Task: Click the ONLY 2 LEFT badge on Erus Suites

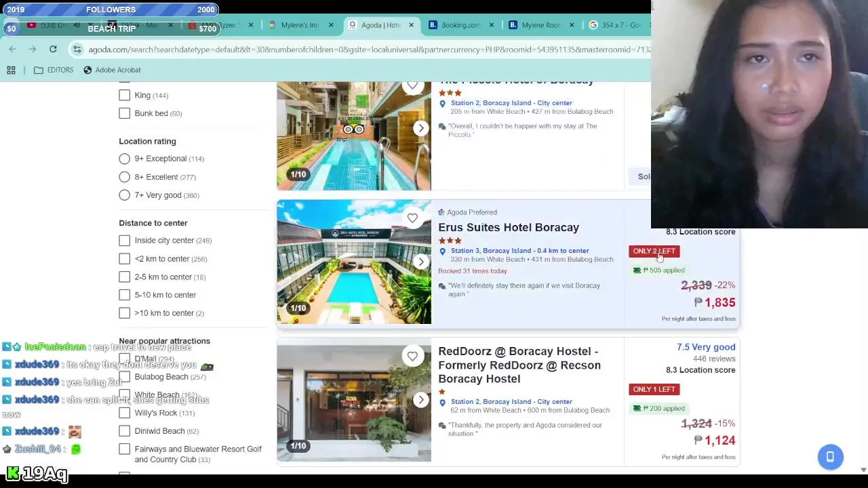Action: pos(654,251)
